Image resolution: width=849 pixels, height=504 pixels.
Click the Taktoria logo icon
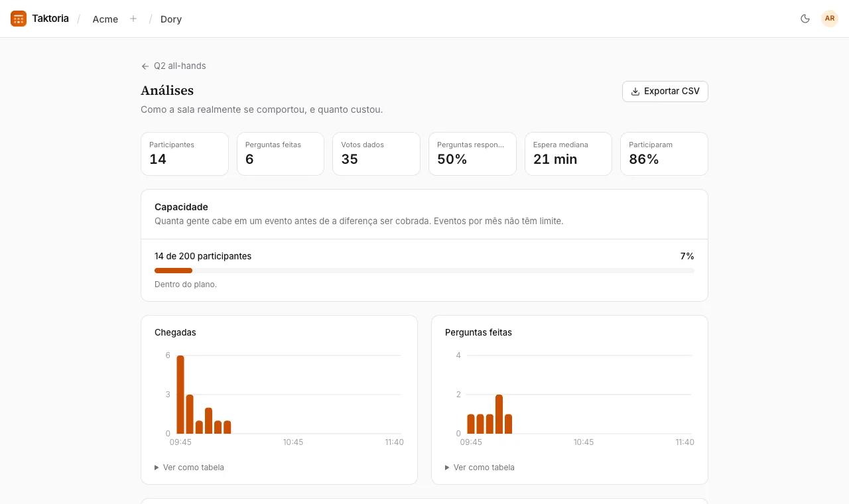click(x=19, y=19)
